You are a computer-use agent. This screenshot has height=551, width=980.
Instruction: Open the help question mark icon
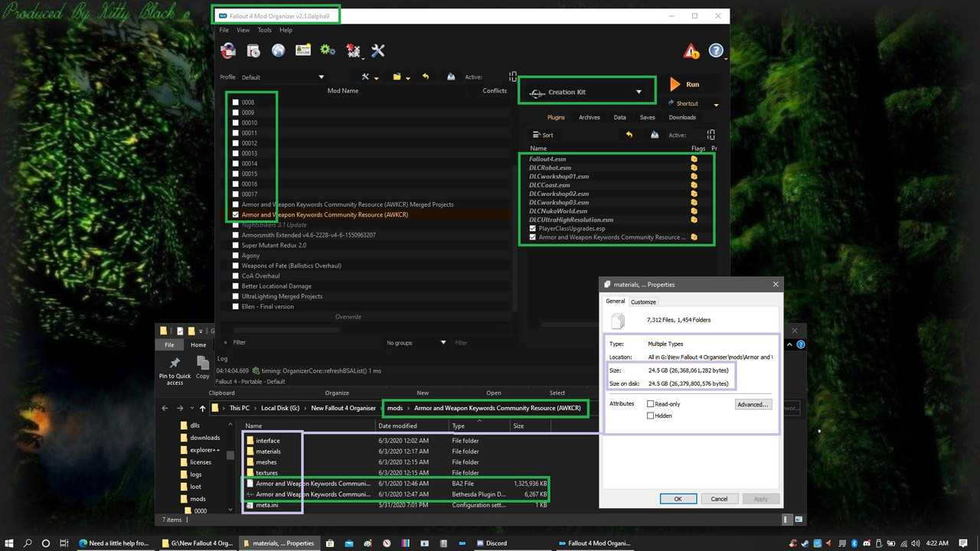(x=716, y=51)
